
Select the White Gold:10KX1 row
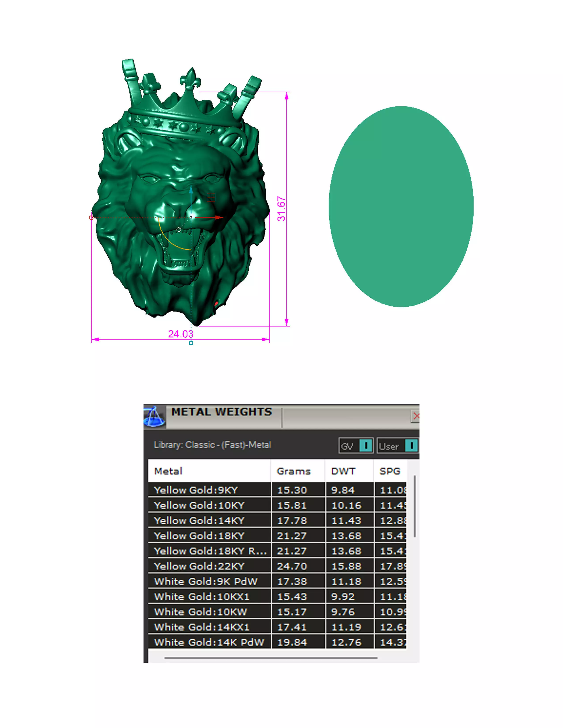tap(277, 596)
